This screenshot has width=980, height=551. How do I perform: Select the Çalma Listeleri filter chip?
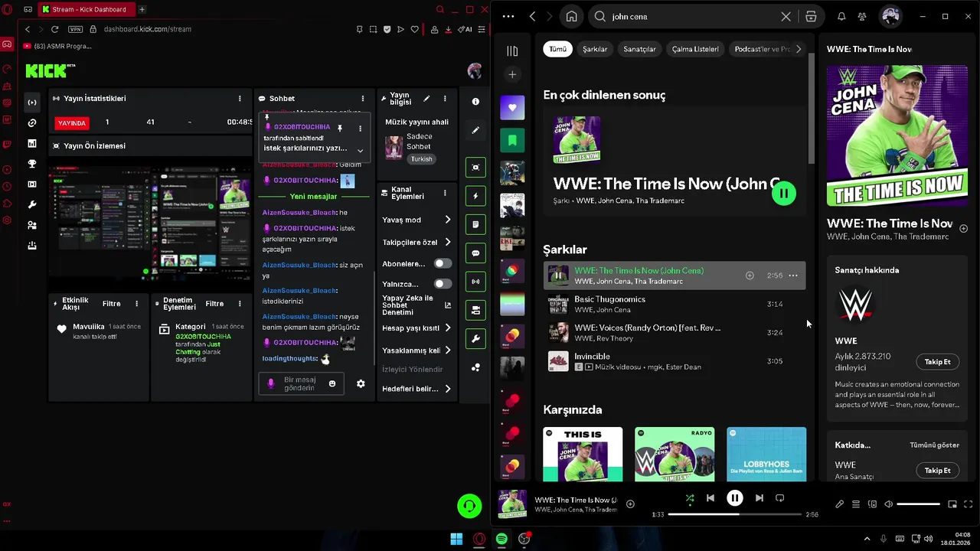click(695, 49)
